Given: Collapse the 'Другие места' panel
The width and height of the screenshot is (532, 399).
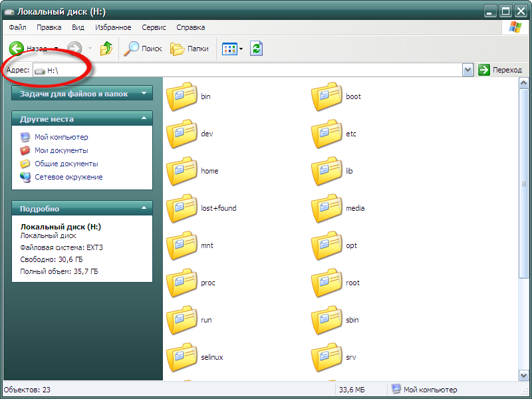Looking at the screenshot, I should click(x=144, y=119).
